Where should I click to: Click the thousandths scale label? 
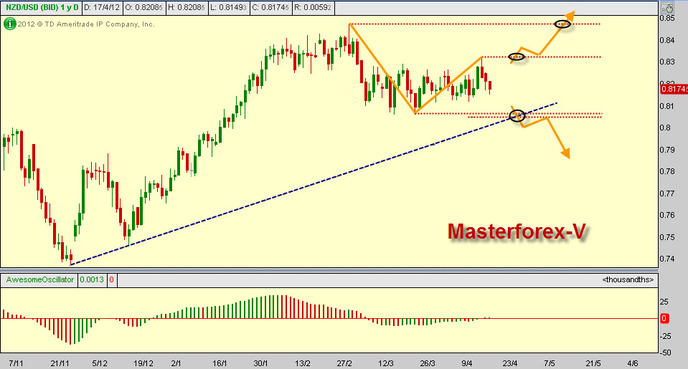click(628, 280)
